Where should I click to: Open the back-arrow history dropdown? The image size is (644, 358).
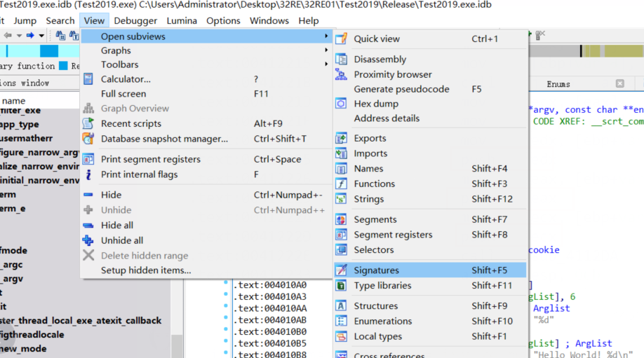pyautogui.click(x=19, y=36)
